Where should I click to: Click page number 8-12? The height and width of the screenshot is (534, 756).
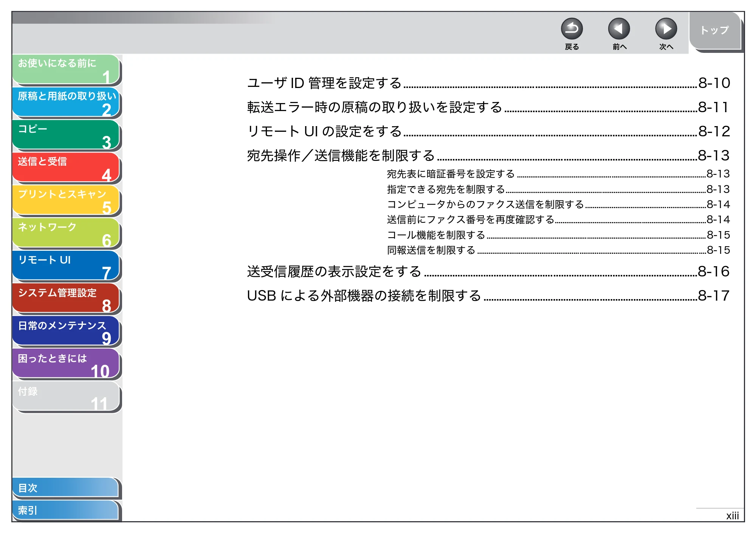[x=714, y=131]
